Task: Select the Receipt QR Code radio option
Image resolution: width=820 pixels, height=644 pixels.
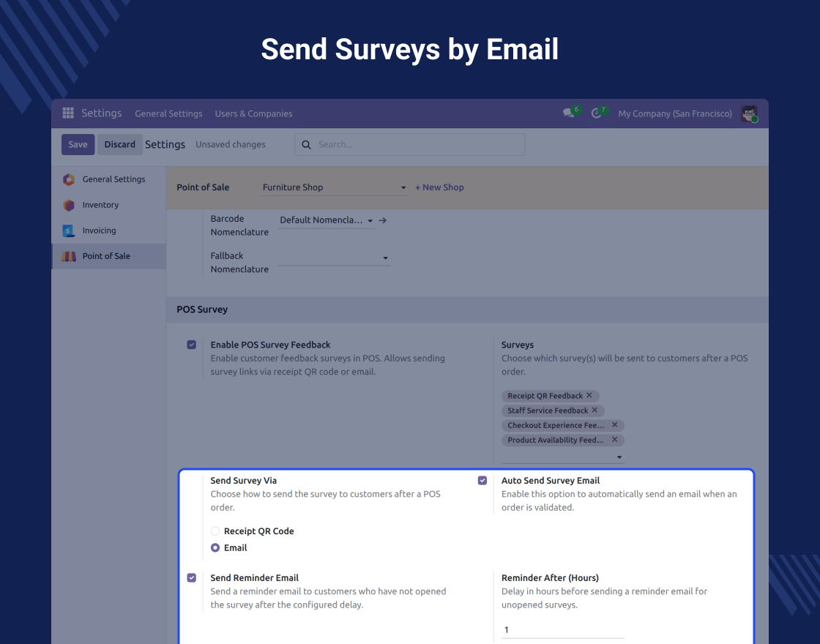Action: pyautogui.click(x=215, y=531)
